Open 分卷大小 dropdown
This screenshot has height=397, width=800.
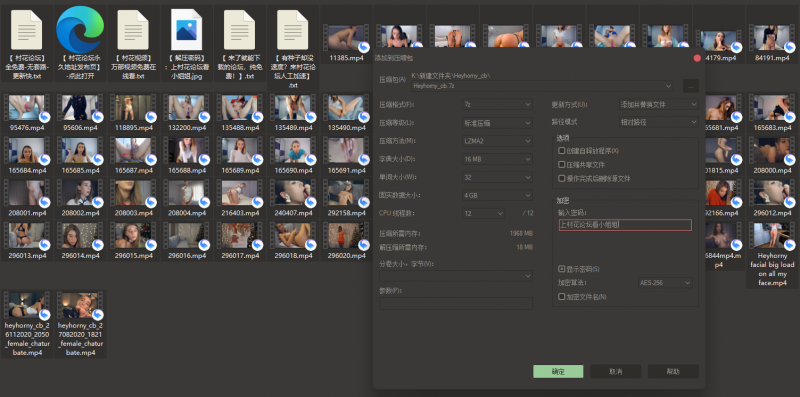[456, 276]
